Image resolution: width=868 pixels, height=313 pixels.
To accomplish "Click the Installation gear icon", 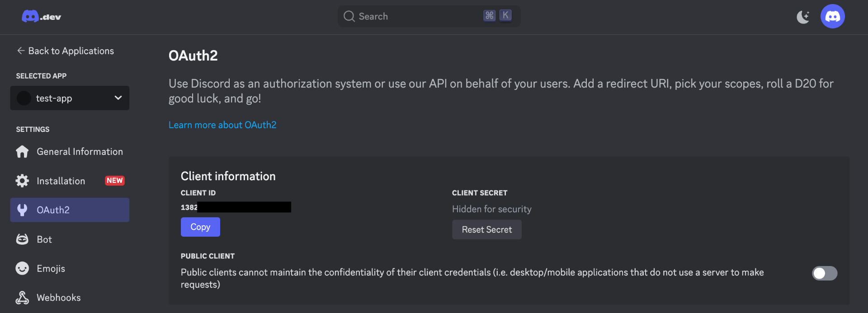I will [x=22, y=181].
